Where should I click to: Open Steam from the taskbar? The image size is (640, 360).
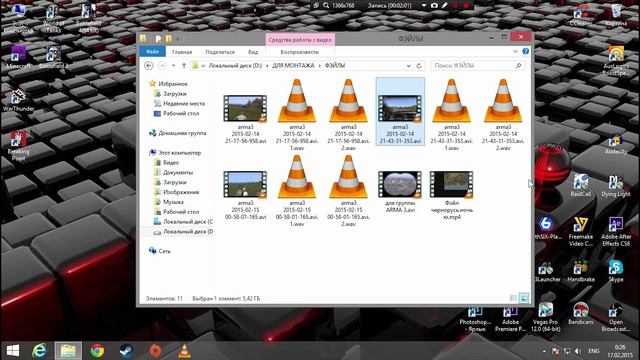[126, 351]
